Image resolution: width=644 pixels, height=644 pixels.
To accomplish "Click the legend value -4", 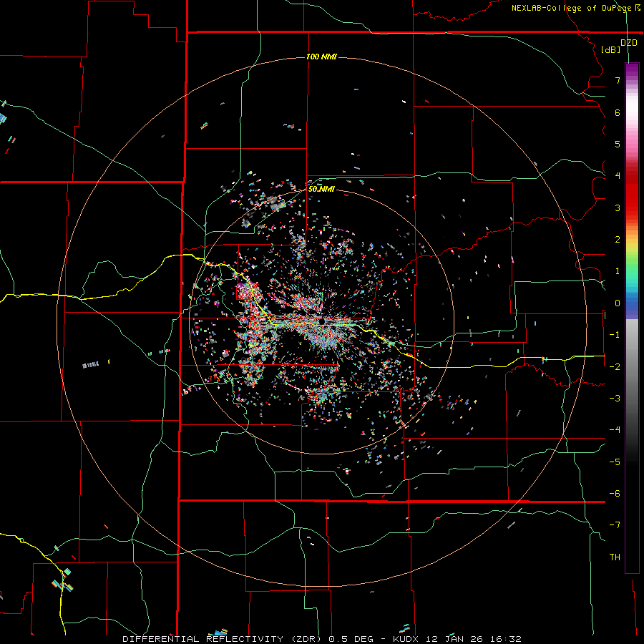I will click(615, 430).
